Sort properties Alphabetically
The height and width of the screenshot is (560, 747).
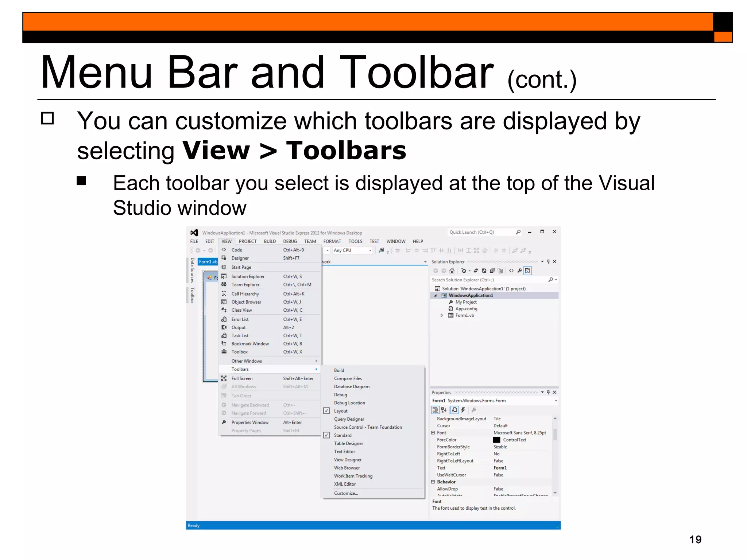pyautogui.click(x=444, y=410)
